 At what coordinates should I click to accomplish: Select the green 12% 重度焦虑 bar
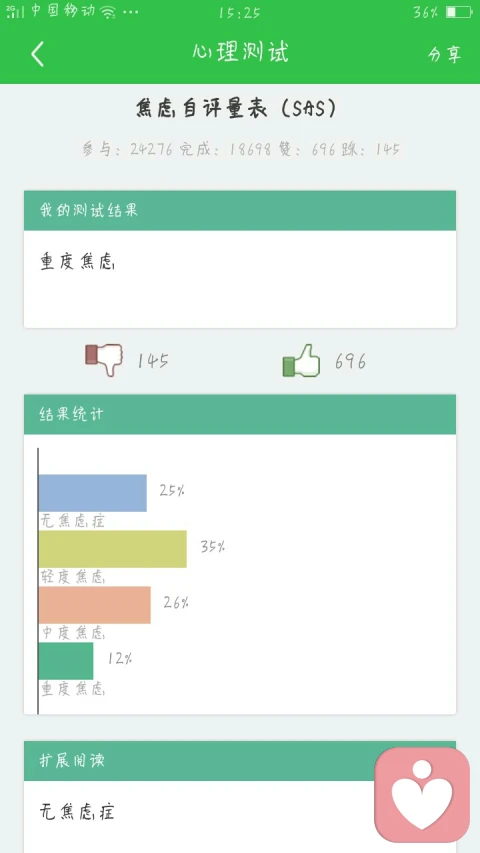click(66, 661)
